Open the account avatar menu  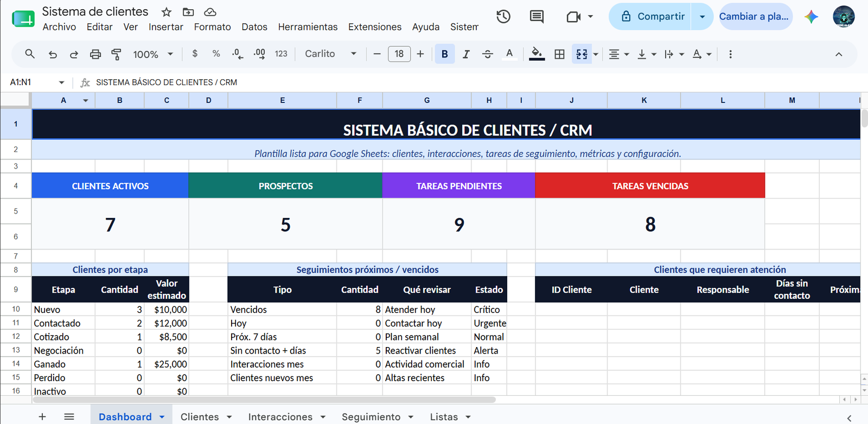(x=844, y=16)
